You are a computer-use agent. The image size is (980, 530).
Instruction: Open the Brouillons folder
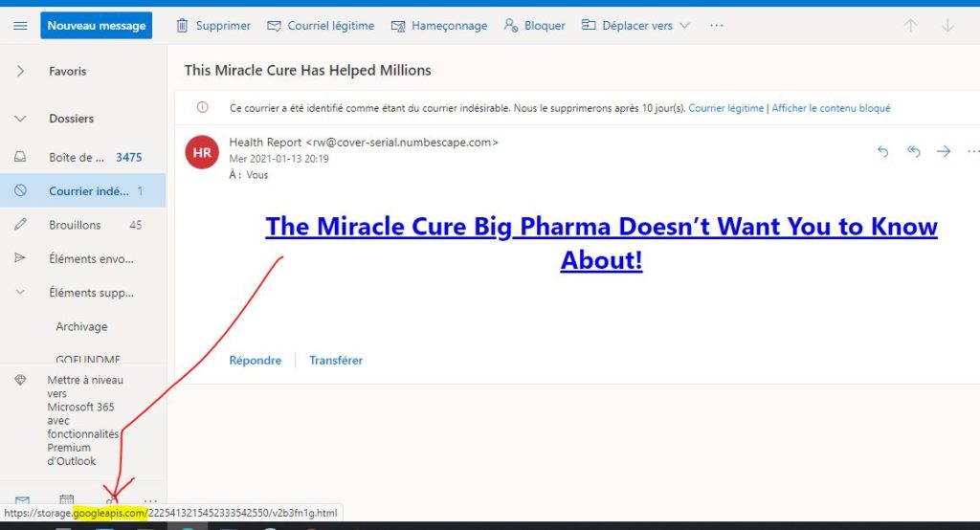coord(75,225)
